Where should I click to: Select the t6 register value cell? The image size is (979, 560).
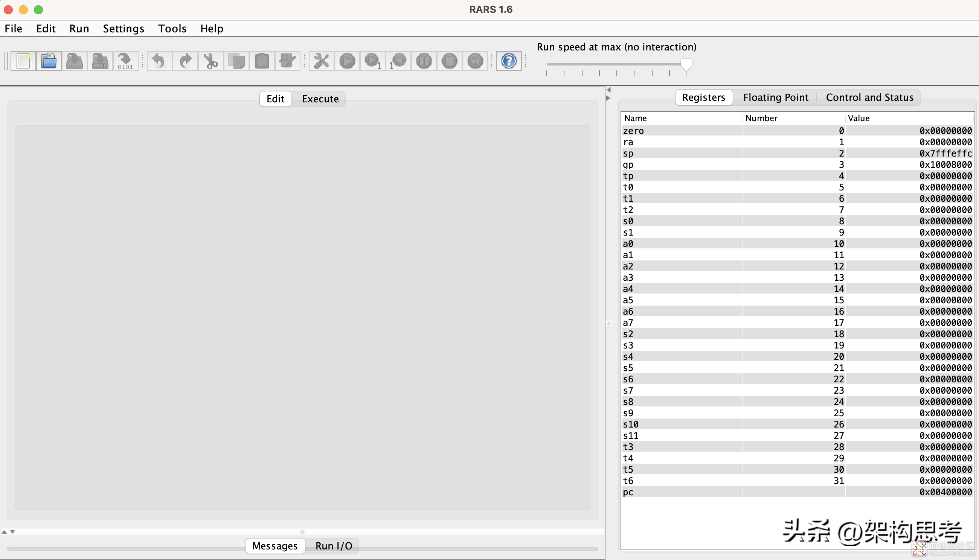click(909, 481)
